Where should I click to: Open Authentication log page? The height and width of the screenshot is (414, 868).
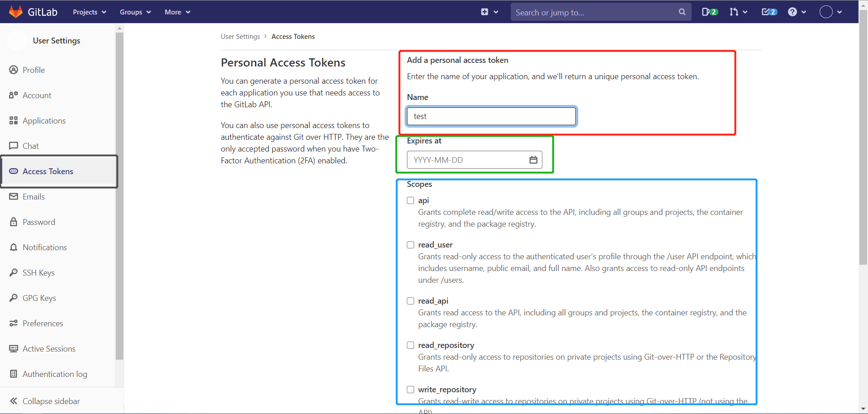55,374
